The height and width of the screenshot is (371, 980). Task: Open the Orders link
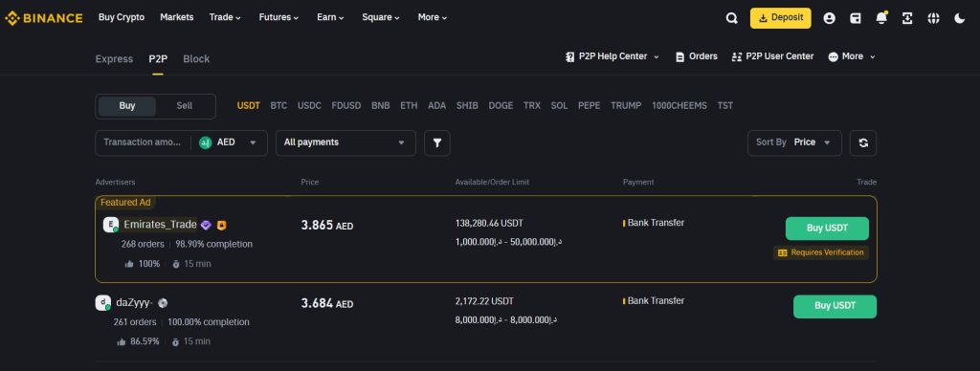coord(697,56)
